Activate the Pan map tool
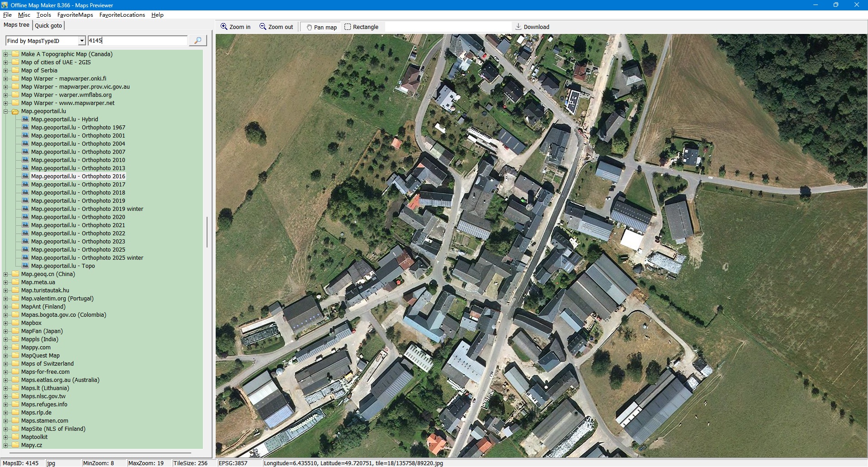 [321, 27]
